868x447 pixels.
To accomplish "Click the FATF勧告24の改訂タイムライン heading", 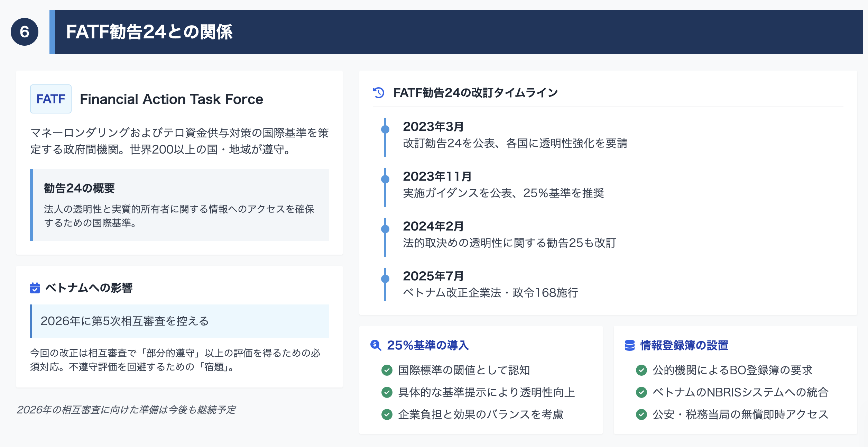I will [x=476, y=93].
